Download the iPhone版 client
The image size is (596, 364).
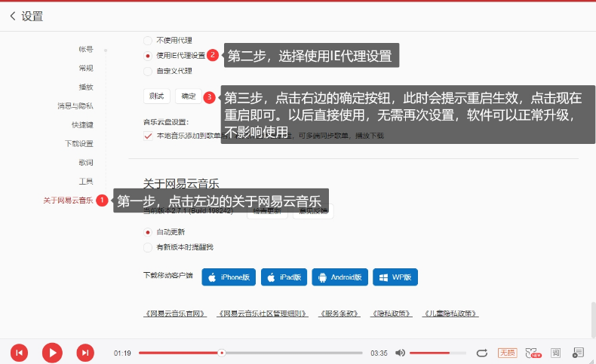click(229, 277)
